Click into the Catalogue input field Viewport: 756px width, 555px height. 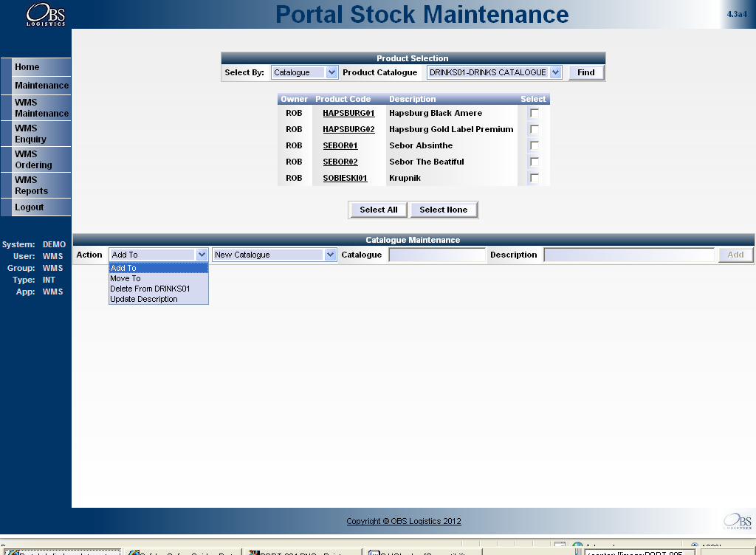[x=437, y=255]
